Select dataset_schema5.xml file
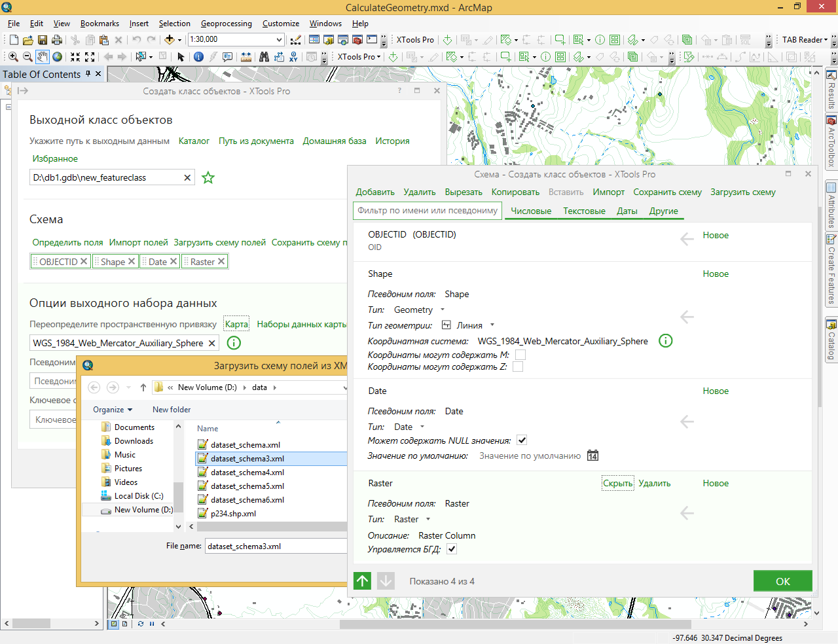This screenshot has width=838, height=644. tap(247, 486)
